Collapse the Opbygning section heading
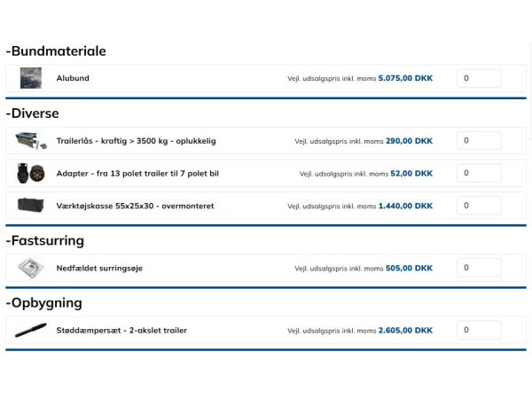 [43, 302]
